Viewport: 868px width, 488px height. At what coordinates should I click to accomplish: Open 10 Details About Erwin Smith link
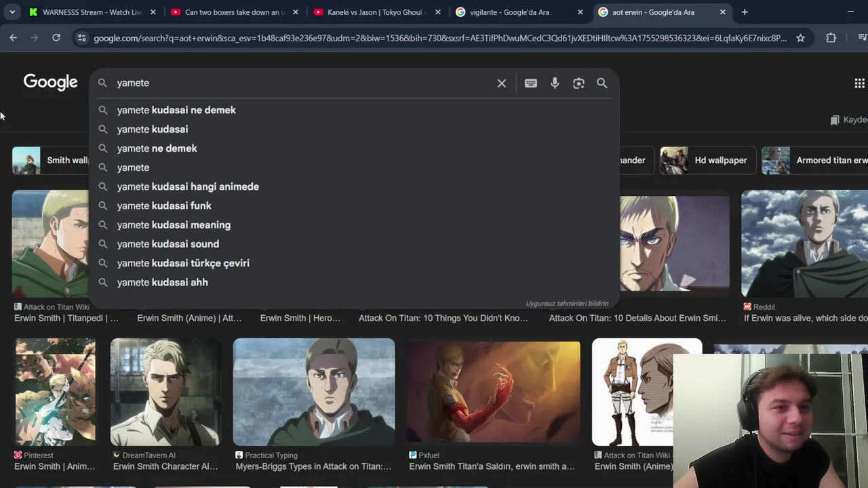click(637, 318)
